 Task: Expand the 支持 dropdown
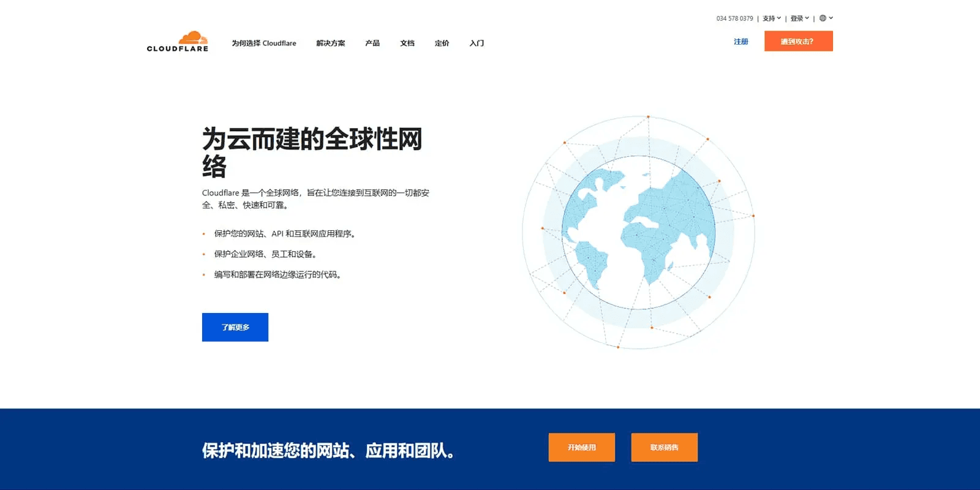coord(772,18)
